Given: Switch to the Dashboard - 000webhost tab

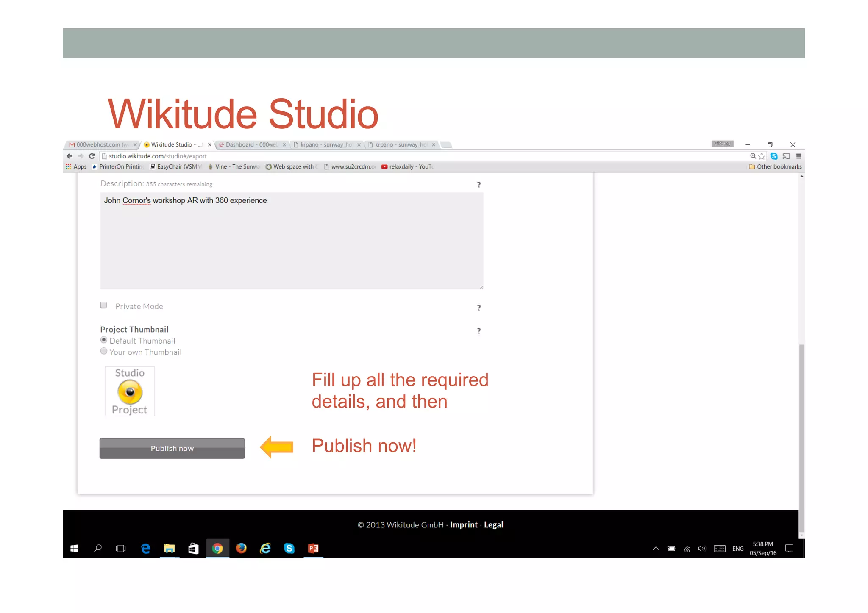Looking at the screenshot, I should click(252, 144).
